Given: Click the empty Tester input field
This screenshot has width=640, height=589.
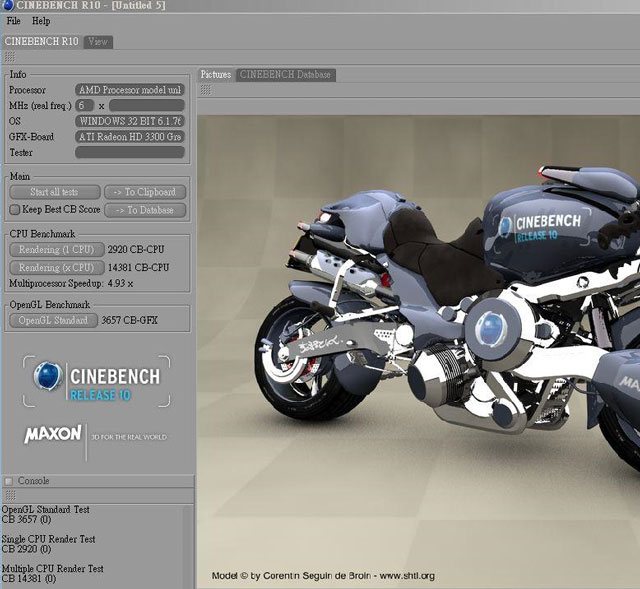Looking at the screenshot, I should coord(130,153).
